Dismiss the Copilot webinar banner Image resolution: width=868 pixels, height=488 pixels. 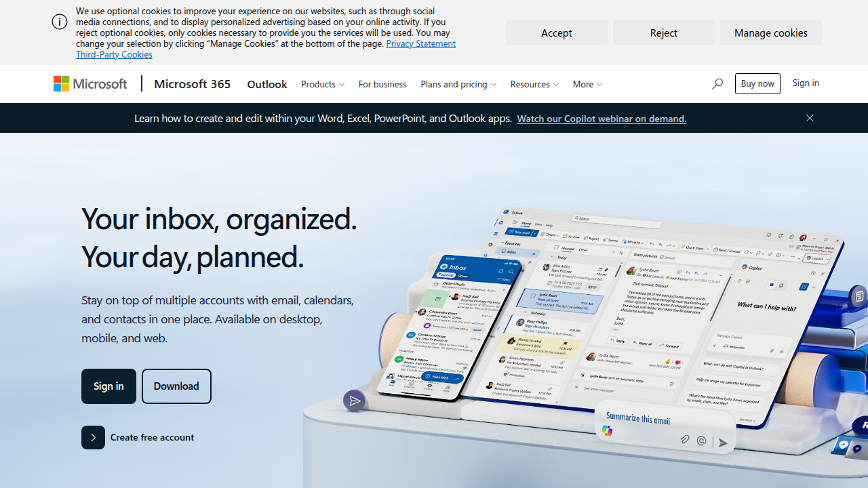(x=810, y=118)
